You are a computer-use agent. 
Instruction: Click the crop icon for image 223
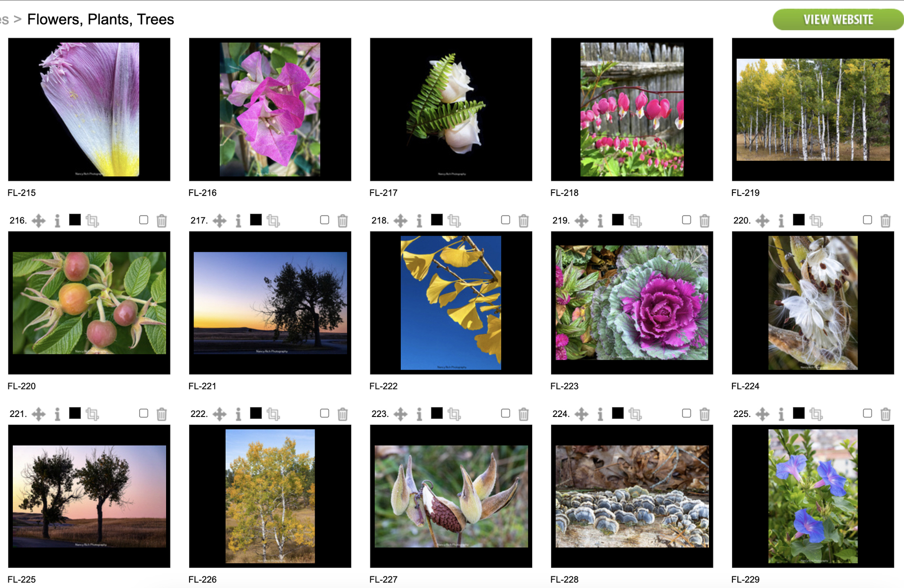454,415
